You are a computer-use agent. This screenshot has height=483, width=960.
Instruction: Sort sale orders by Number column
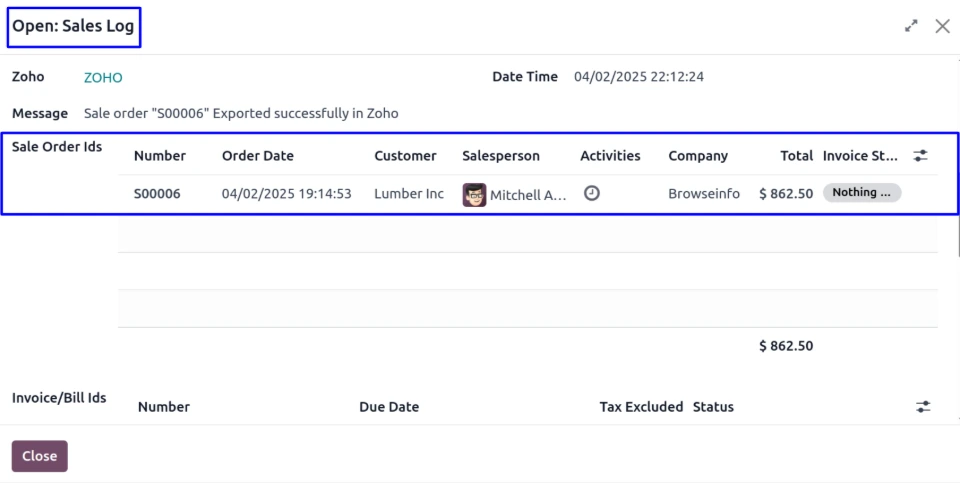click(x=160, y=156)
